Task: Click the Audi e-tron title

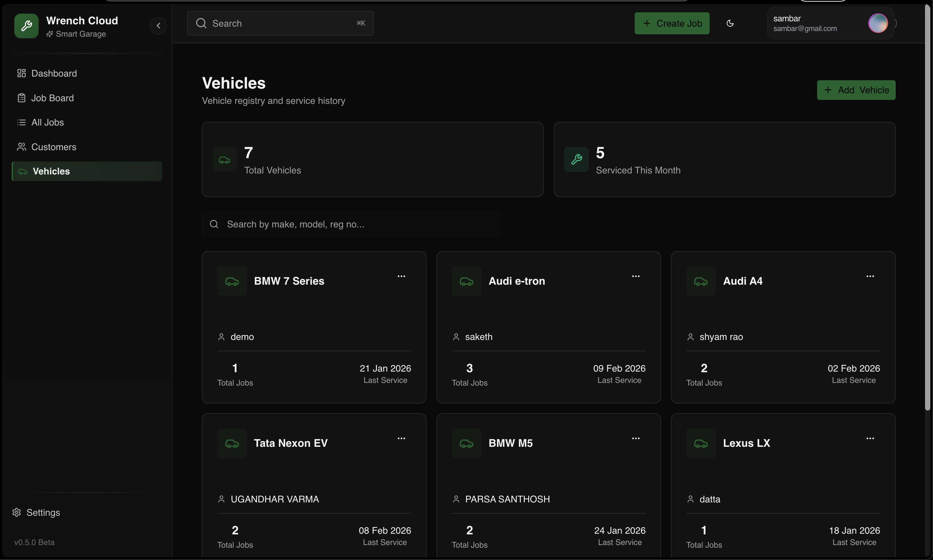Action: click(517, 281)
